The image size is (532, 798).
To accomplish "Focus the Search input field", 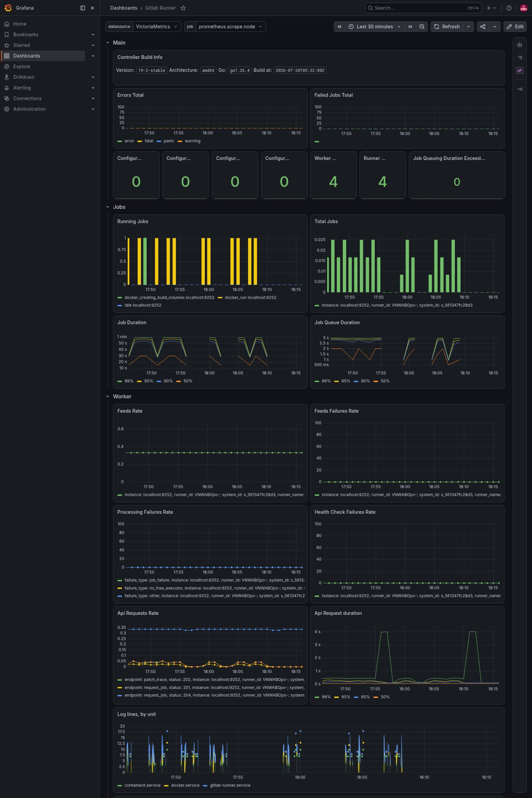I will point(423,8).
